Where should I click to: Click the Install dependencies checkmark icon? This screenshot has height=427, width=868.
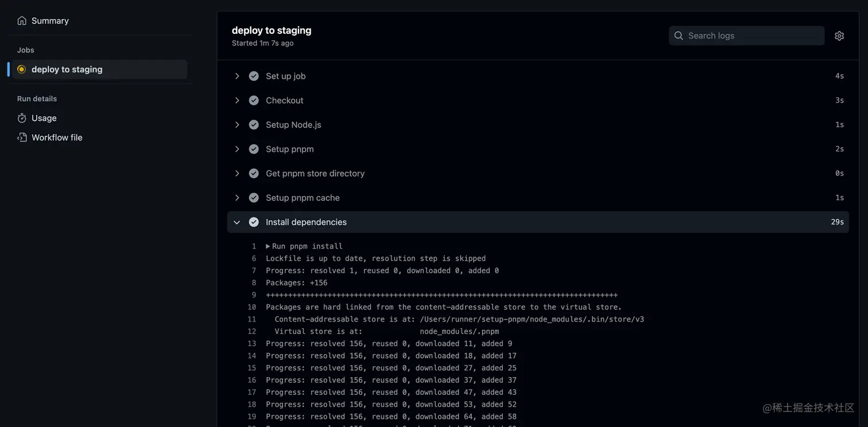click(254, 222)
